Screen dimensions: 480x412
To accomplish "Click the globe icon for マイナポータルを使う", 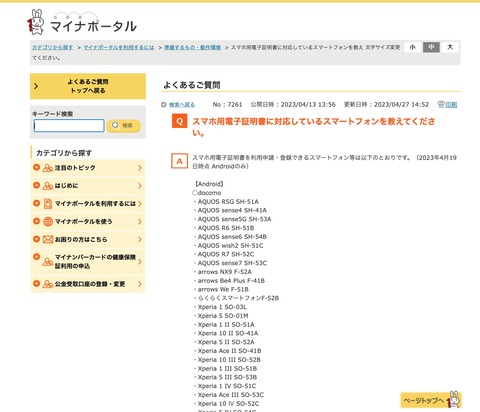I will pyautogui.click(x=48, y=221).
